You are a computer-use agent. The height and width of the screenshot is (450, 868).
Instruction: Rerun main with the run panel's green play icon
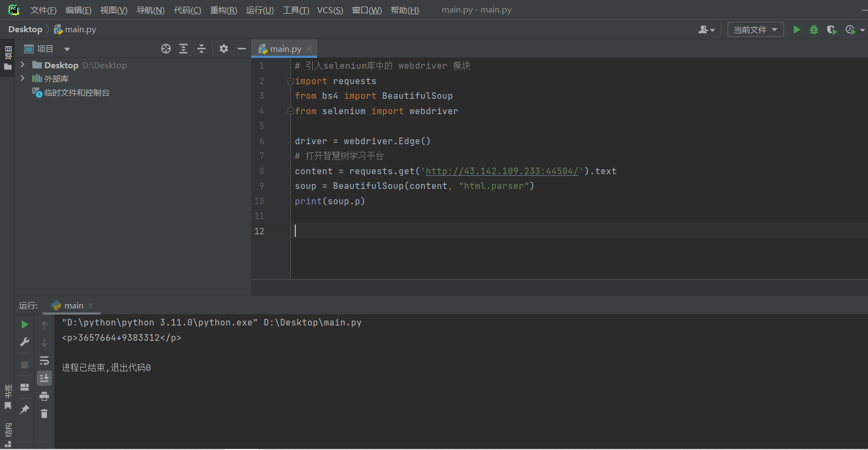tap(25, 324)
